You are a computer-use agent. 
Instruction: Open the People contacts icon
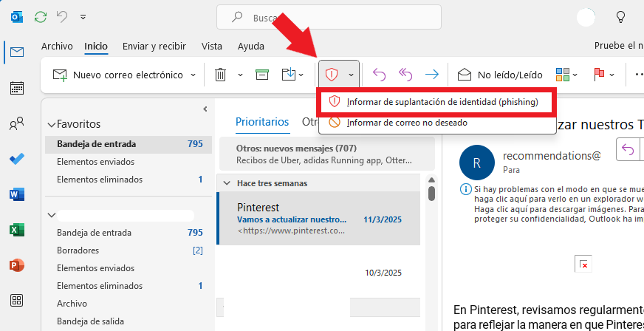click(x=17, y=123)
